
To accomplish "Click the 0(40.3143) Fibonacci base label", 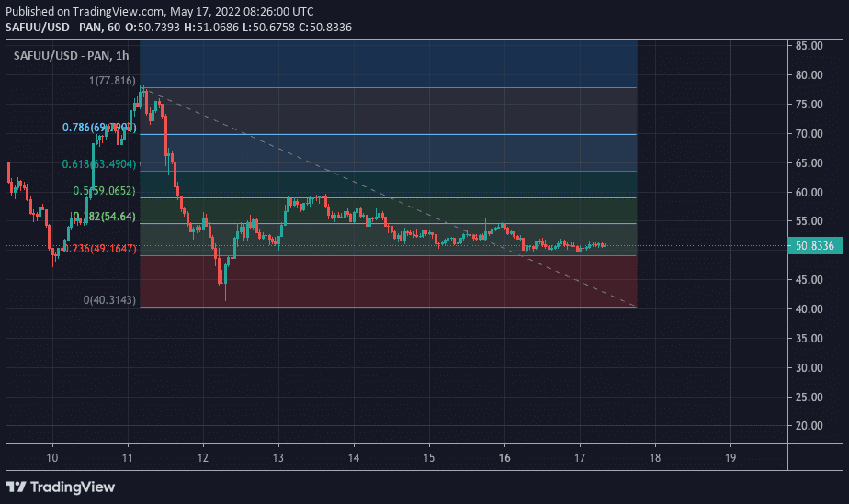I will (x=109, y=300).
